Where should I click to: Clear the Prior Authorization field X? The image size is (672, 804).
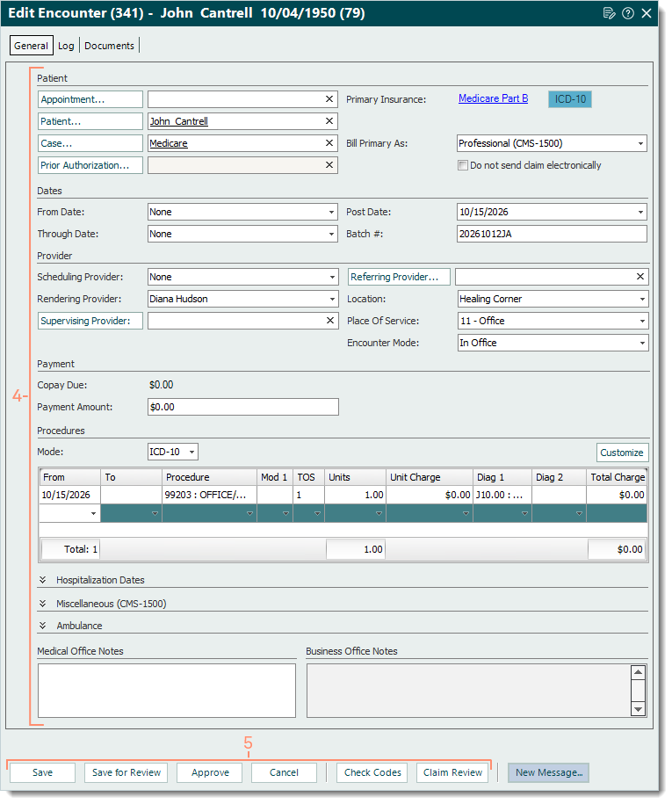[329, 165]
